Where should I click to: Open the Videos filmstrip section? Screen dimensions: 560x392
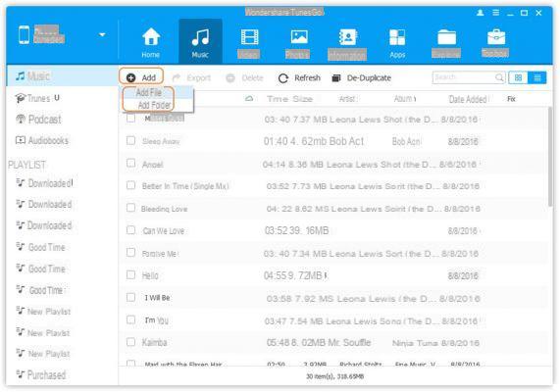tap(249, 43)
